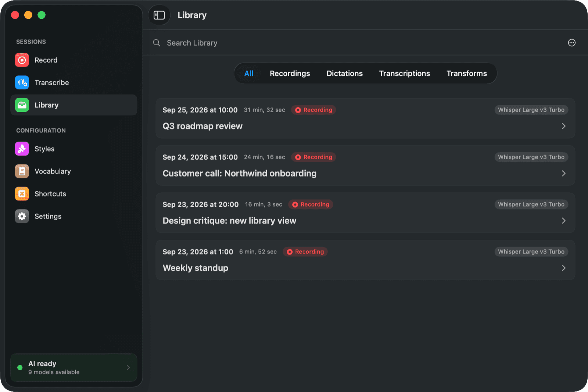Click Recording badge on Customer call entry
Image resolution: width=588 pixels, height=392 pixels.
(313, 157)
